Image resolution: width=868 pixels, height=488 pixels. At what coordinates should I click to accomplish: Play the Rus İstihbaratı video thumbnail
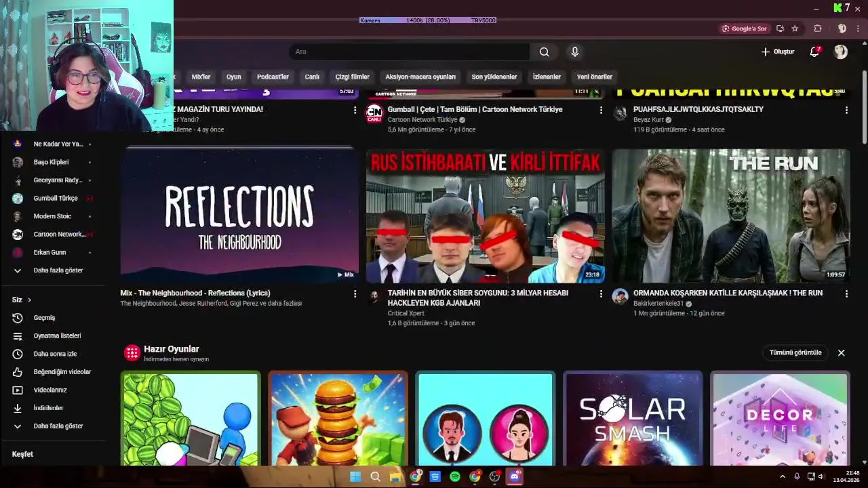(x=485, y=216)
